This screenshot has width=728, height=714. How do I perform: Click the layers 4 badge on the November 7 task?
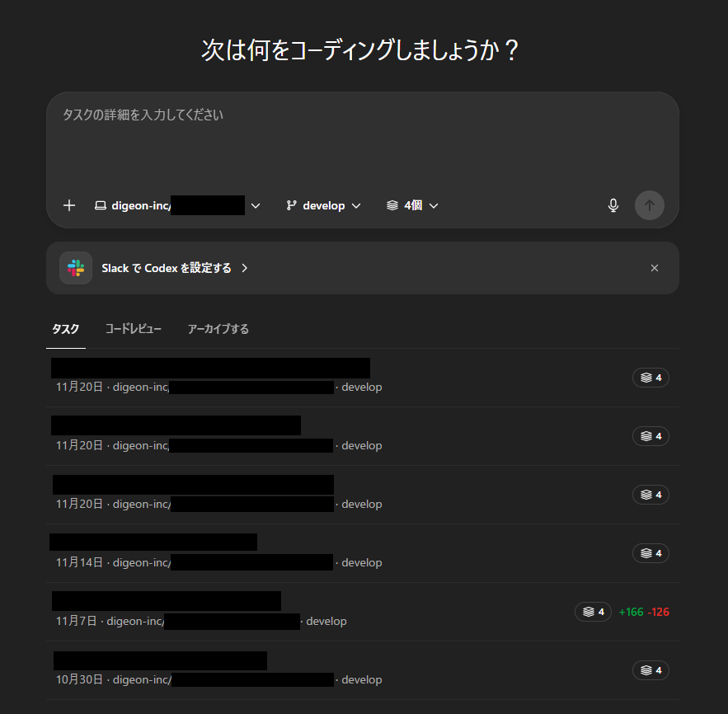[592, 612]
